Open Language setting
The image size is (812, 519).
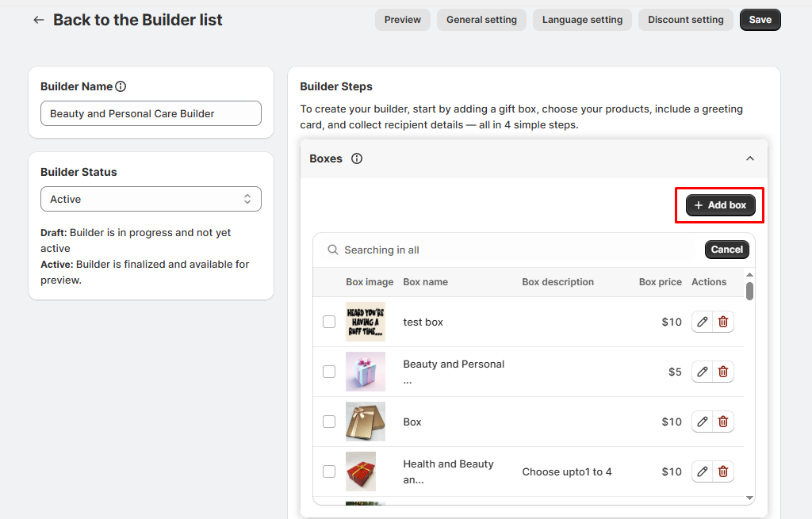(582, 20)
